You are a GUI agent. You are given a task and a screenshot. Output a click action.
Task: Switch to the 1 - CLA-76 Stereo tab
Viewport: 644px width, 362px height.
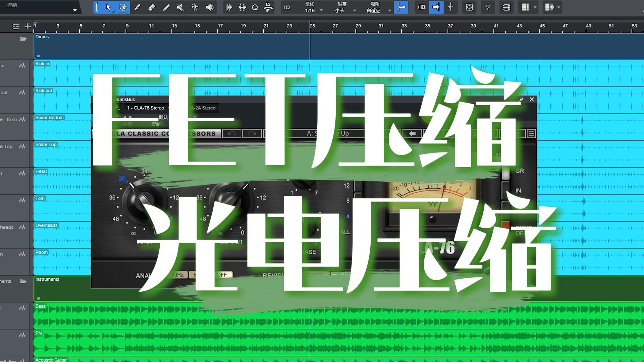[145, 108]
